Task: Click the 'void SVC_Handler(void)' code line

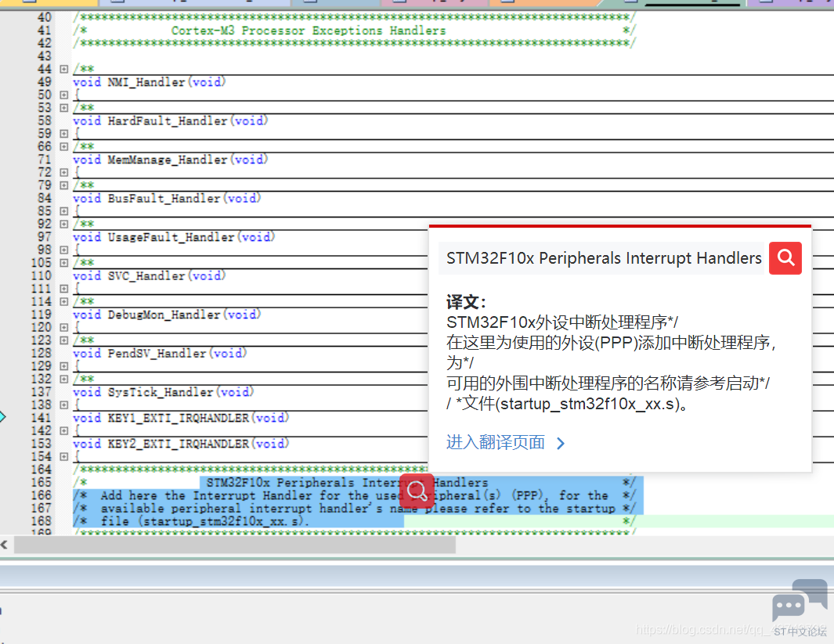Action: [150, 276]
